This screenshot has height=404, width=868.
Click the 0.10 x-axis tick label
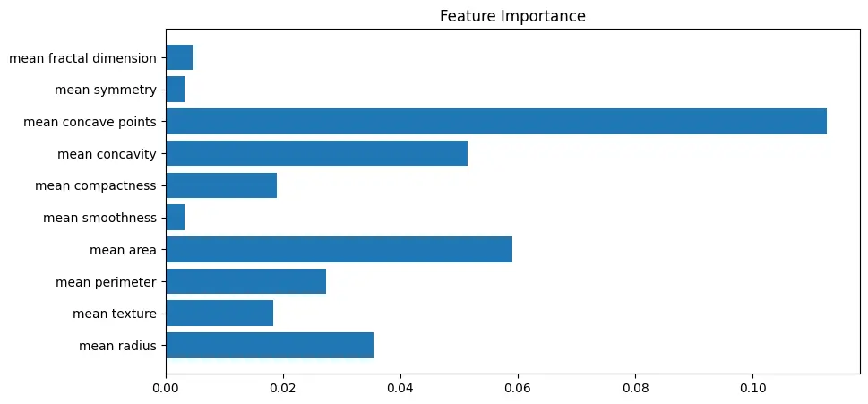752,390
